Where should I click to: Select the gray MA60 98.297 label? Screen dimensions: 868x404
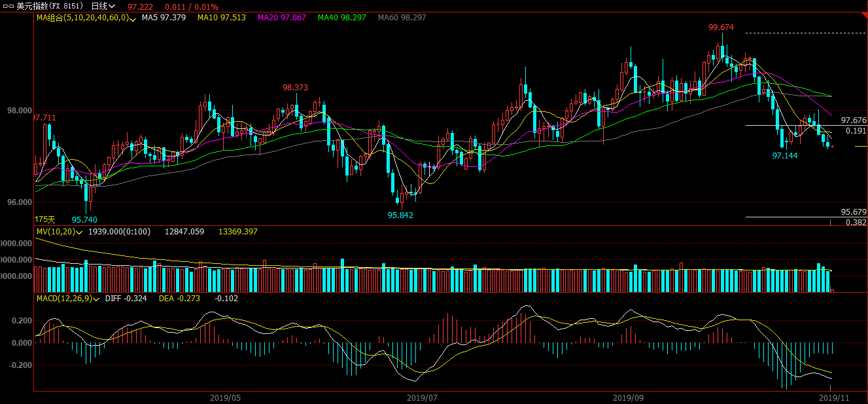tap(402, 18)
